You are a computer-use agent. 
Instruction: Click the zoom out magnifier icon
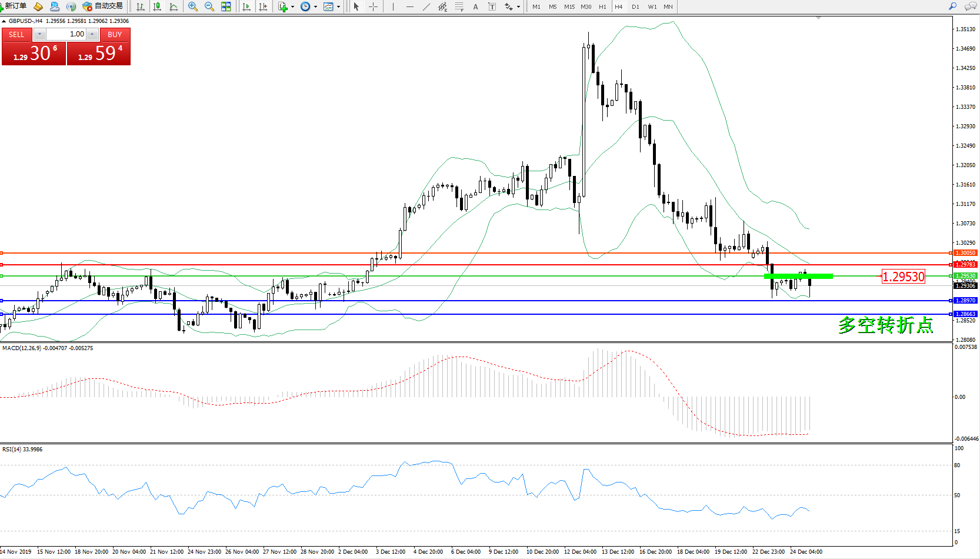209,6
